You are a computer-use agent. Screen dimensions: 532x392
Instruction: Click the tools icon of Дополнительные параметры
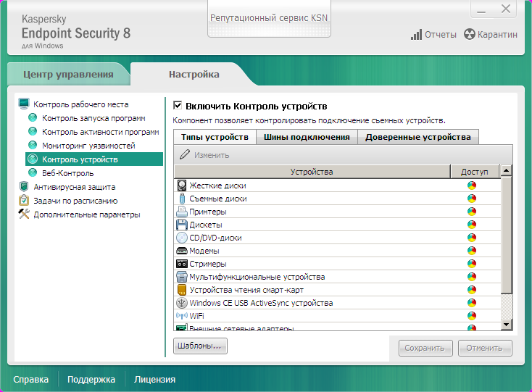(x=24, y=214)
